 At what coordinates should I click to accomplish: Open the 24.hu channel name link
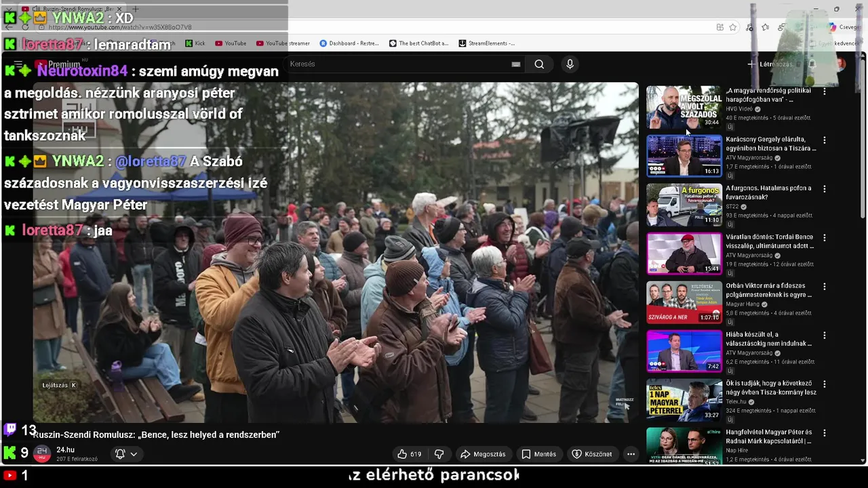(x=65, y=450)
